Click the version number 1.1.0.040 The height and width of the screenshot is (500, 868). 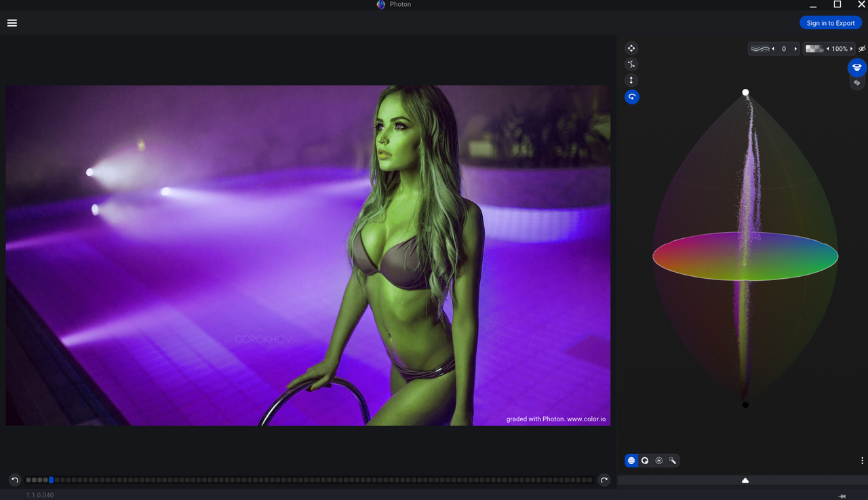click(x=40, y=495)
